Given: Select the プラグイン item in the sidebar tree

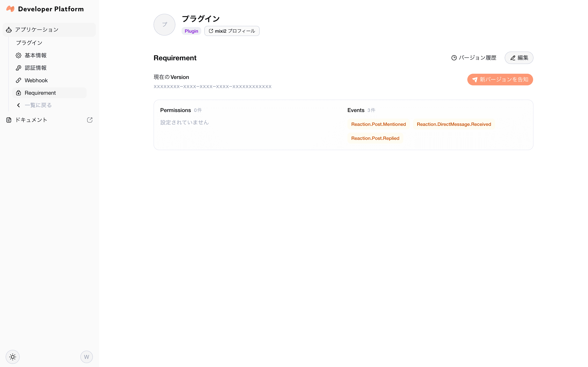Looking at the screenshot, I should point(29,43).
